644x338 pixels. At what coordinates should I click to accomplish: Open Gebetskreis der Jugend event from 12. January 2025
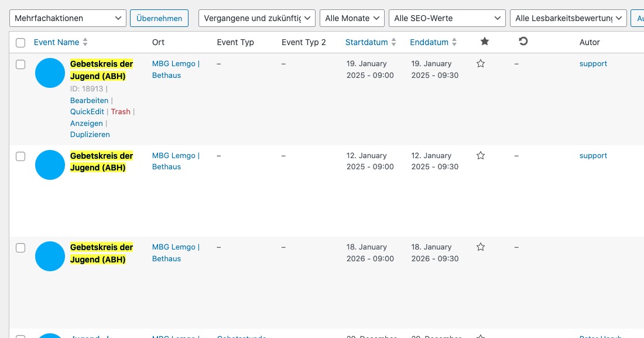click(x=101, y=162)
